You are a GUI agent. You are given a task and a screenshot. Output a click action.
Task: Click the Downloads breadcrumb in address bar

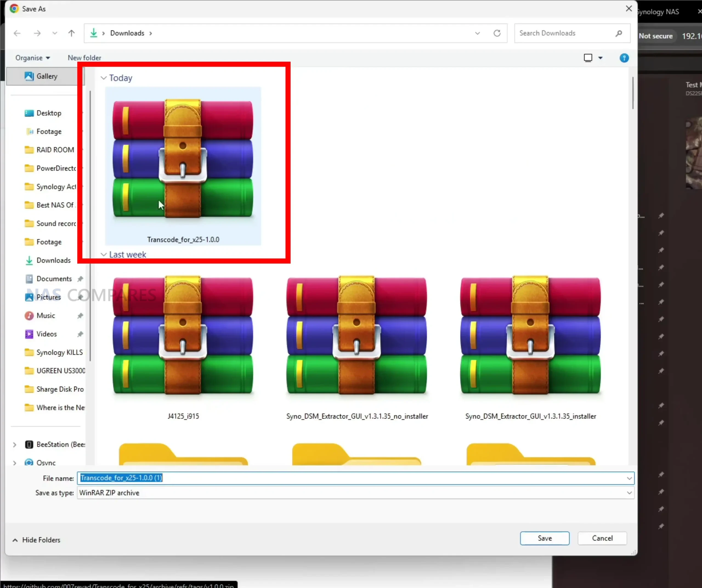pyautogui.click(x=127, y=33)
